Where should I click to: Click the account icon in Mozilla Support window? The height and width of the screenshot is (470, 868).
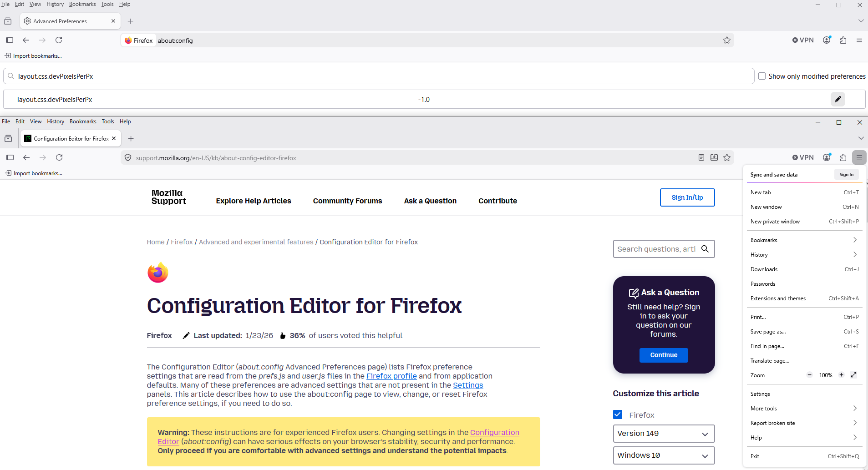tap(827, 157)
